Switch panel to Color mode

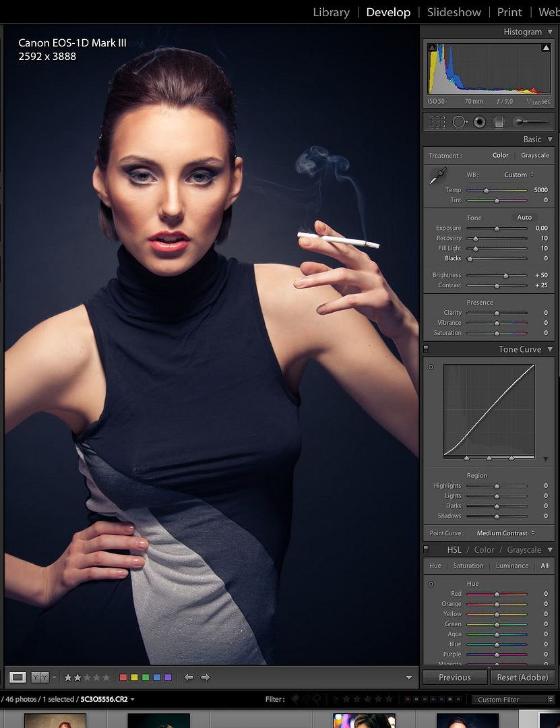click(484, 550)
